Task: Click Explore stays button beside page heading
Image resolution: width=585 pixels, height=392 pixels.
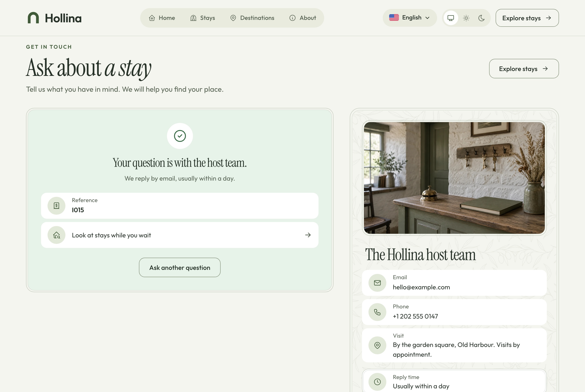Action: click(524, 69)
